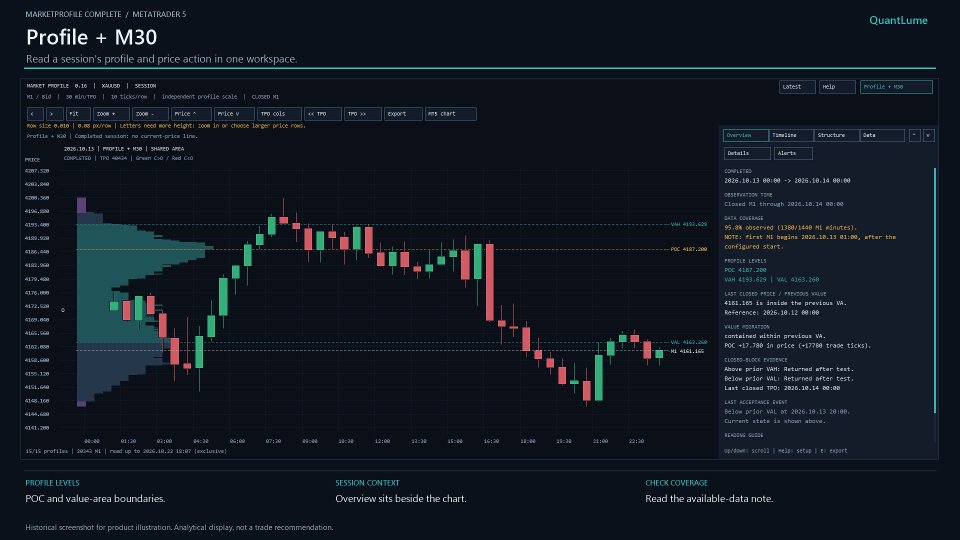Switch to the Overview tab

click(x=746, y=135)
